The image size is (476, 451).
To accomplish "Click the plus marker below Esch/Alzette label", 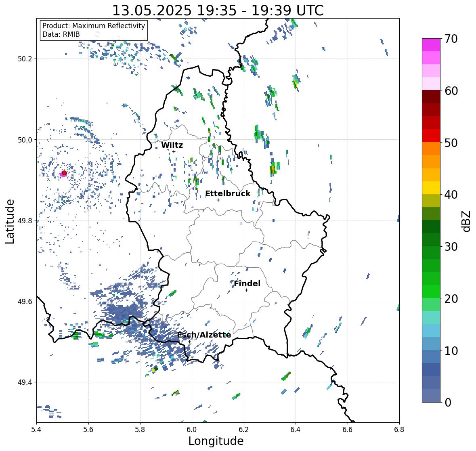I will [189, 342].
